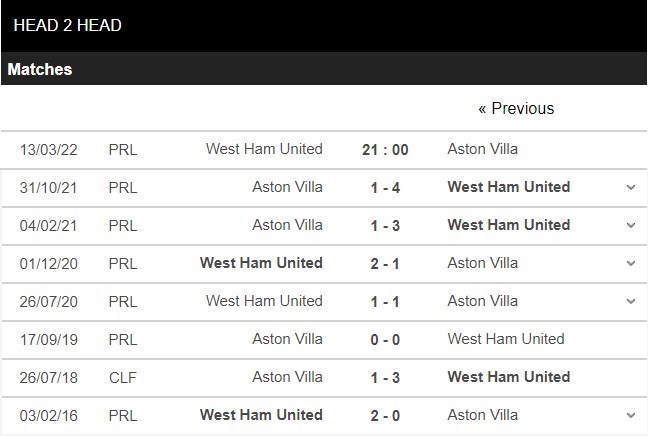Open the upcoming 21 : 00 fixture

pos(385,150)
